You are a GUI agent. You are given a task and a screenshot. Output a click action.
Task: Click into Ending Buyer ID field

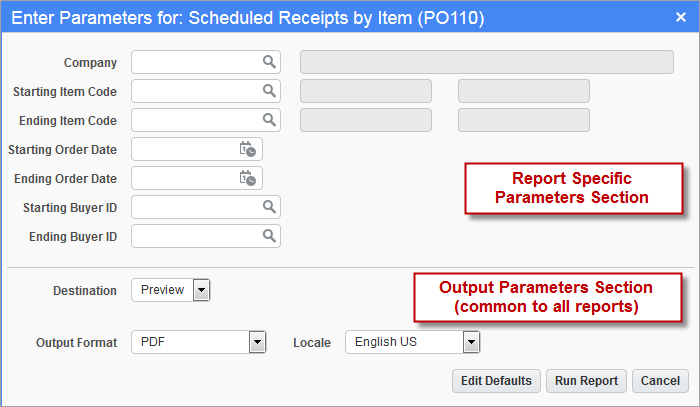196,236
